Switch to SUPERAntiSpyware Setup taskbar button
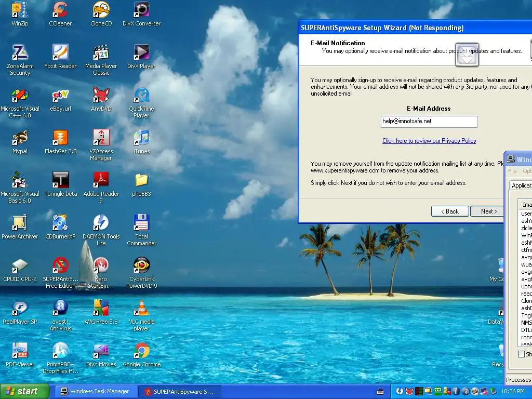This screenshot has width=532, height=399. coord(180,392)
